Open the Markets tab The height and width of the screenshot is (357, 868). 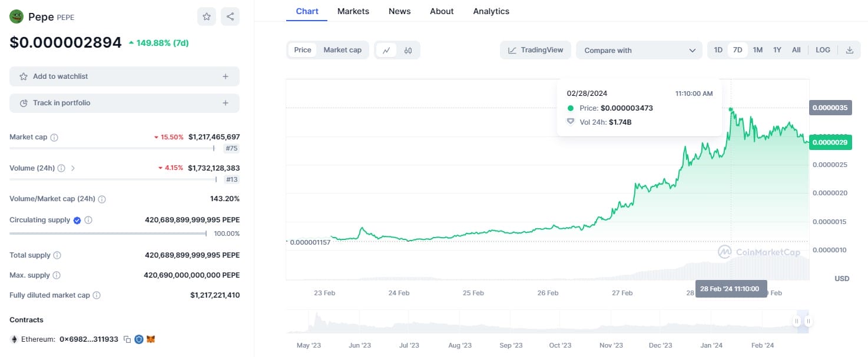tap(353, 11)
